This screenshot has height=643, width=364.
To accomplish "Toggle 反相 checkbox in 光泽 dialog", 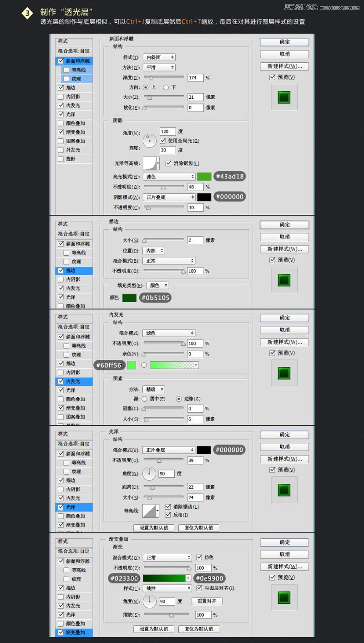I will pos(168,515).
